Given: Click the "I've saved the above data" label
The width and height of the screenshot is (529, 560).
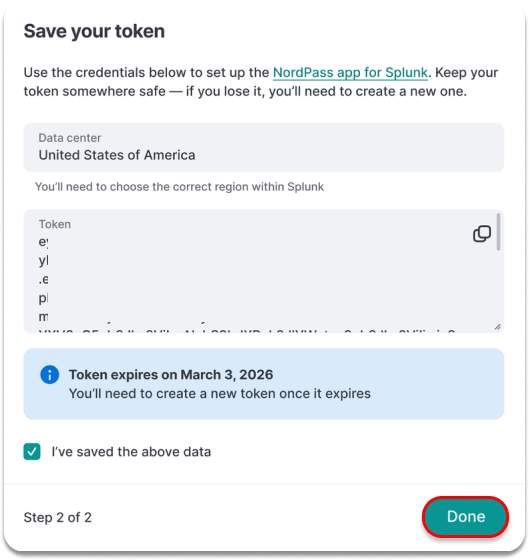Looking at the screenshot, I should 131,452.
